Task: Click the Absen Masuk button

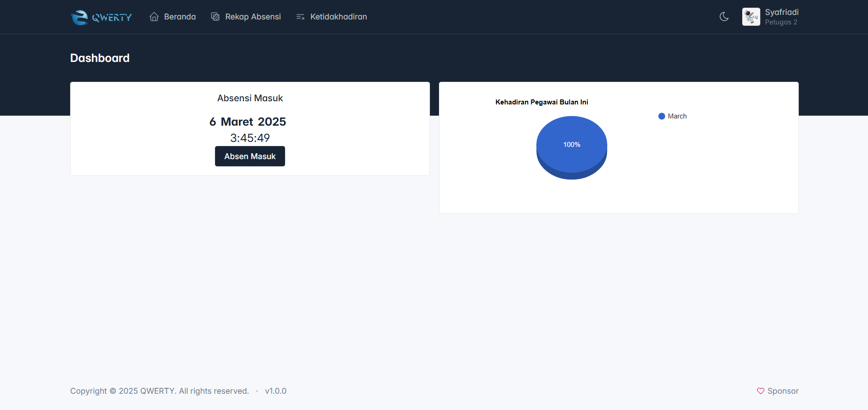Action: [x=250, y=156]
